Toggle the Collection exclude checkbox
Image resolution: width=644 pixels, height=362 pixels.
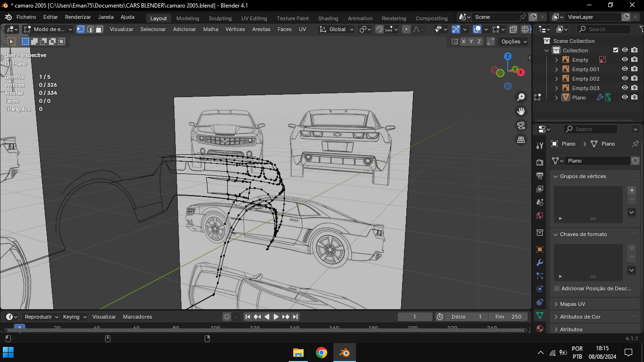tap(615, 50)
